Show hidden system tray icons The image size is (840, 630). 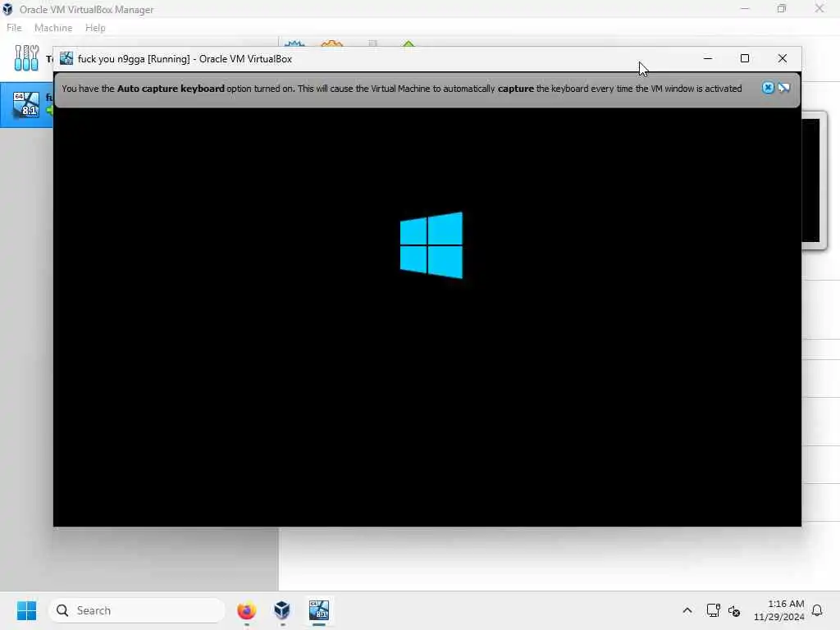coord(687,610)
